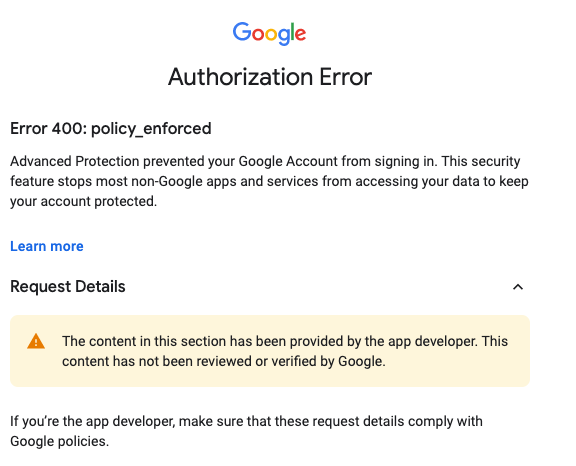Click the Request Details section heading
Viewport: 576px width, 466px height.
(x=68, y=286)
